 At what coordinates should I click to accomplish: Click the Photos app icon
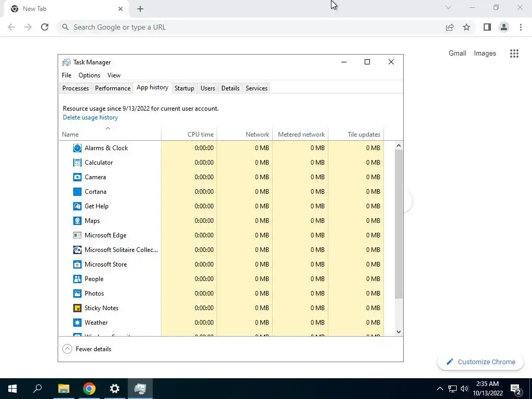pos(77,294)
